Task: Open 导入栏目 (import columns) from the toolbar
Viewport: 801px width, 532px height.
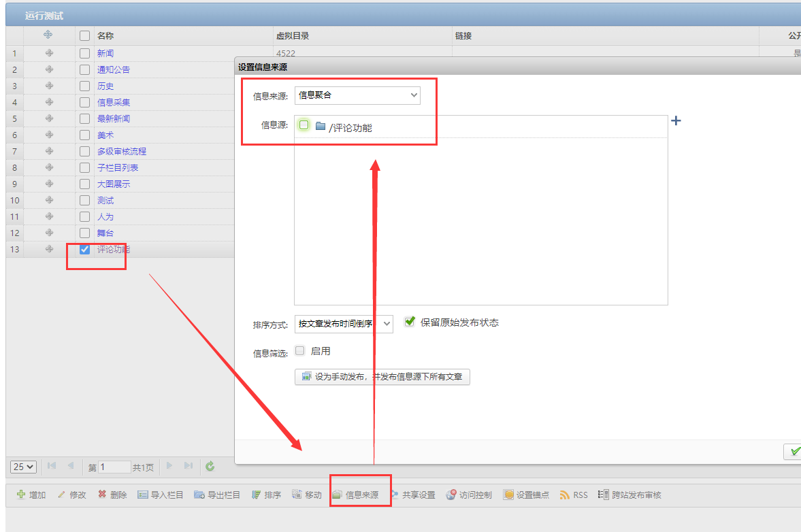Action: [143, 495]
